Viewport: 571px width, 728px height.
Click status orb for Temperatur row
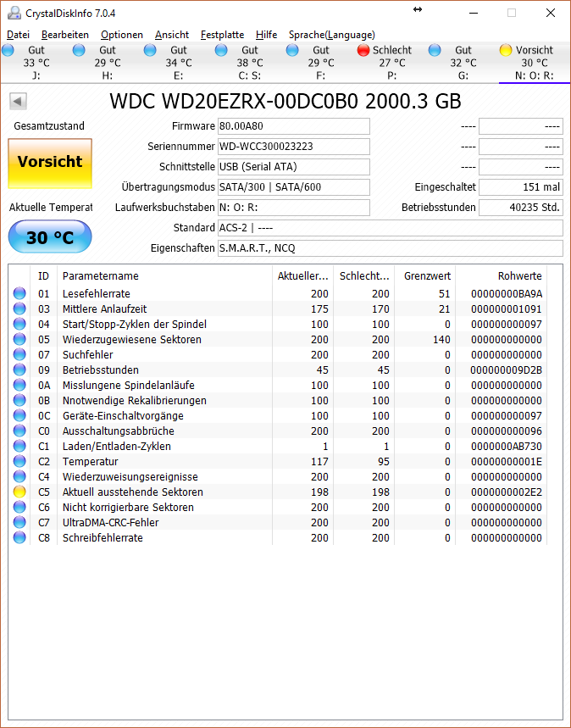tap(19, 462)
